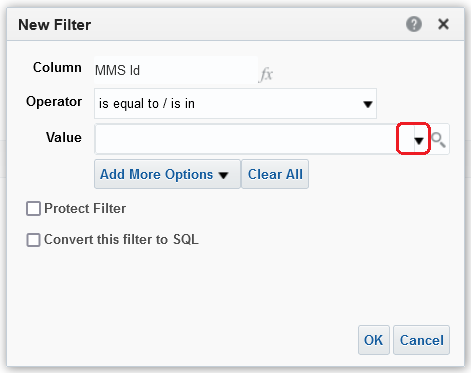The image size is (471, 373).
Task: Enable the Protect Filter checkbox
Action: coord(33,209)
